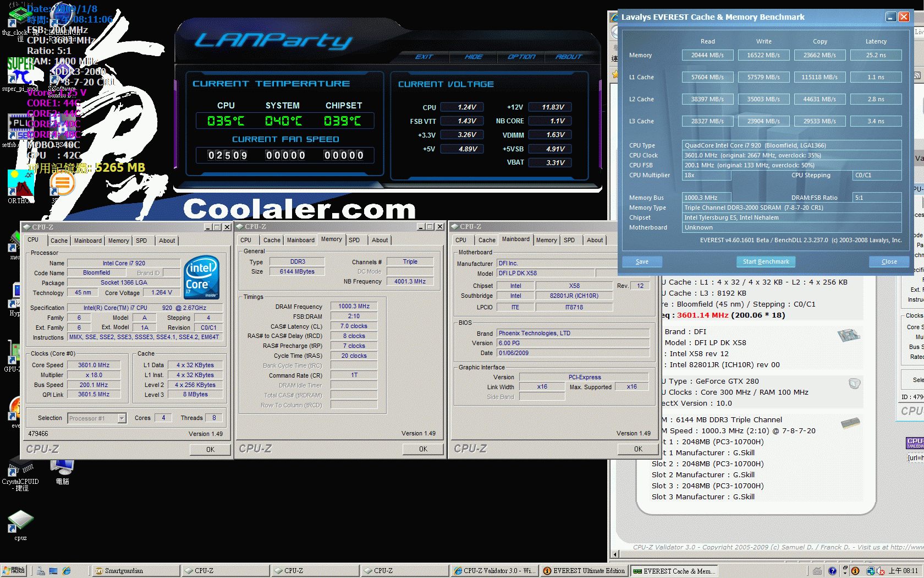The image size is (924, 578).
Task: Select Mainboard tab in middle CPU-Z window
Action: point(301,240)
